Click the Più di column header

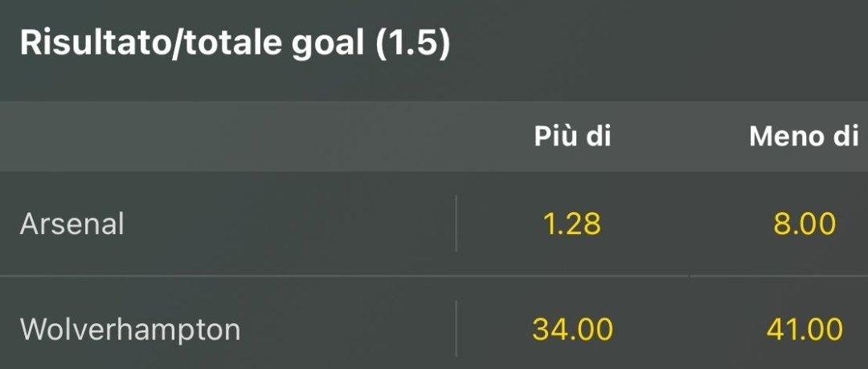(x=572, y=137)
